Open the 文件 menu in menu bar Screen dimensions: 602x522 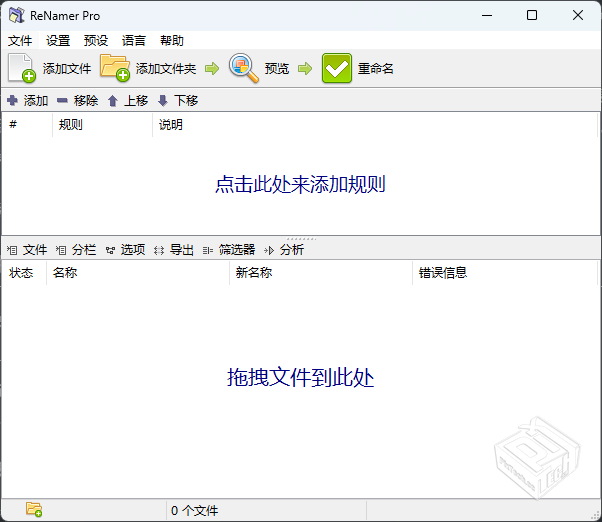coord(20,40)
